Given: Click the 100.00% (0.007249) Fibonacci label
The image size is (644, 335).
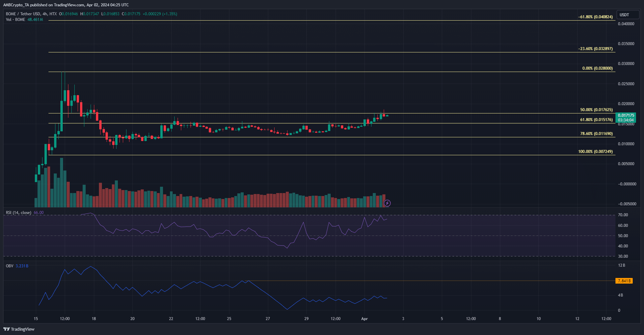Looking at the screenshot, I should pos(596,152).
